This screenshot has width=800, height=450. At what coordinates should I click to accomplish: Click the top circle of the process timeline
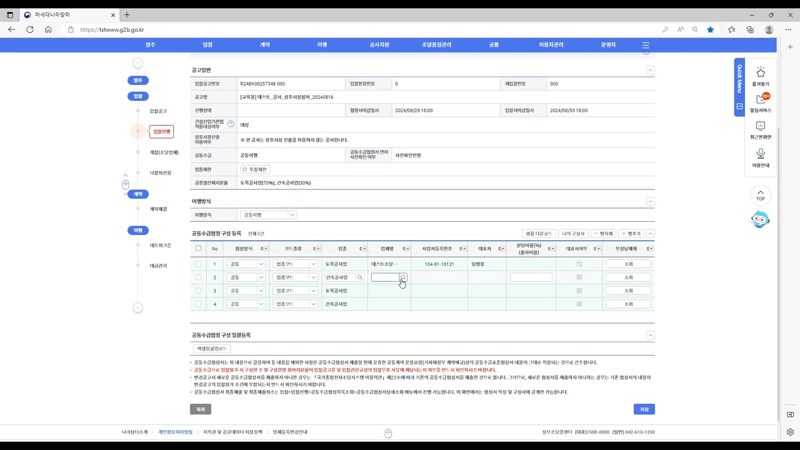coord(138,63)
